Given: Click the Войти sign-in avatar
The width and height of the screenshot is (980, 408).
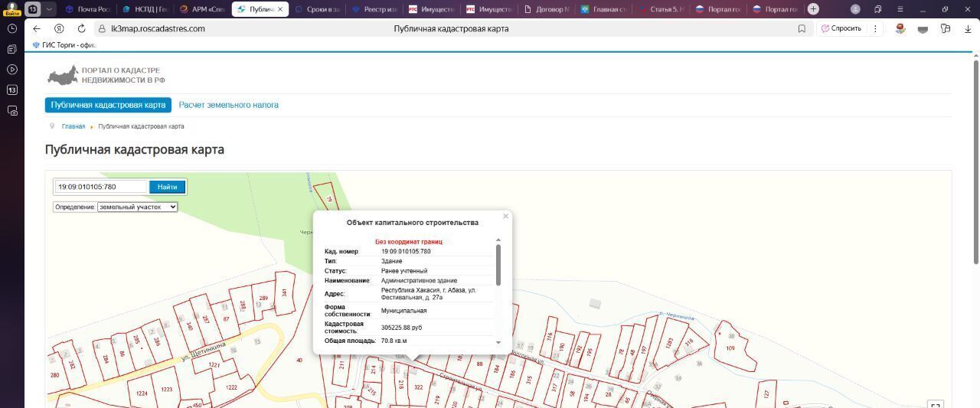Looking at the screenshot, I should coord(11,8).
